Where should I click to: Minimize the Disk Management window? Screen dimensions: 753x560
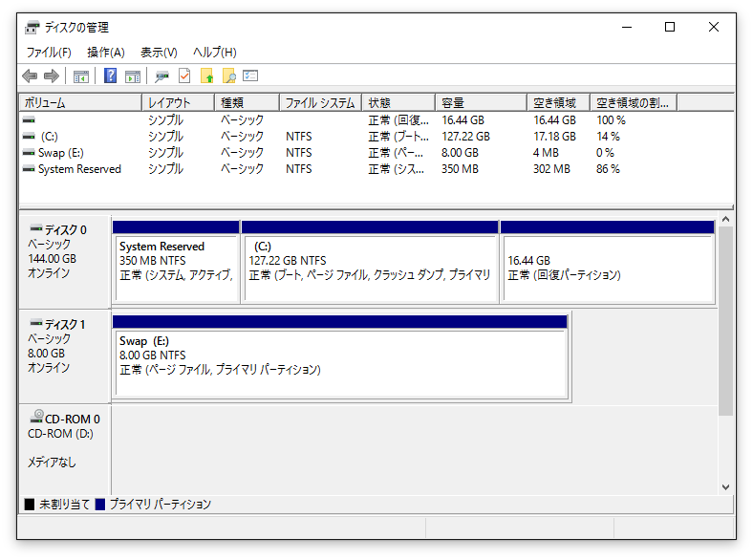[627, 27]
